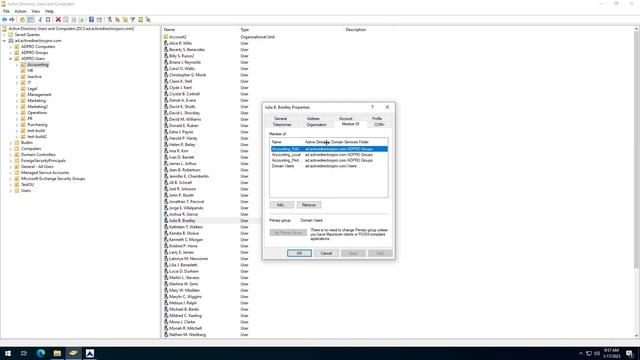Click the Add button in Member Of
The height and width of the screenshot is (360, 640).
281,205
